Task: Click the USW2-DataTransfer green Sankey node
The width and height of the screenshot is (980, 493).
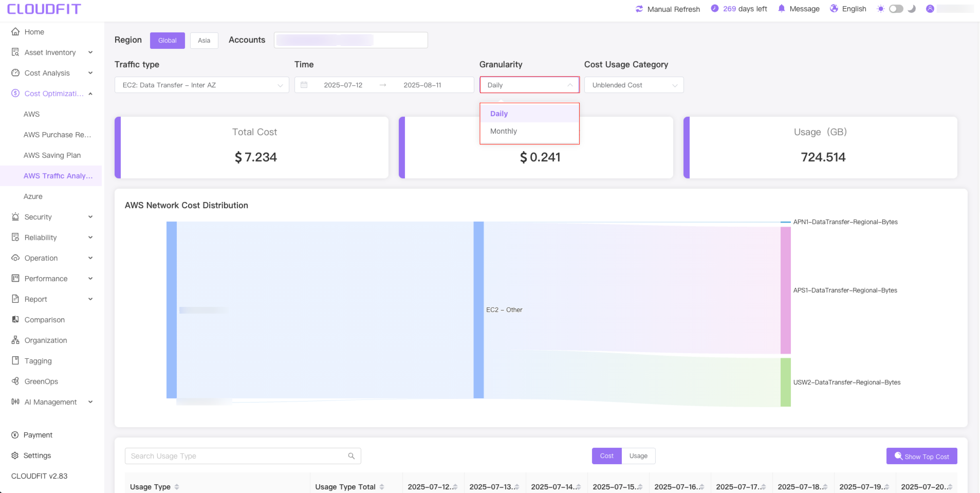Action: 785,382
